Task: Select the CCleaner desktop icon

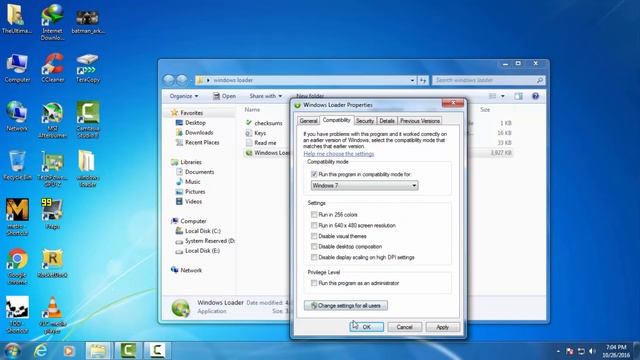Action: [53, 68]
